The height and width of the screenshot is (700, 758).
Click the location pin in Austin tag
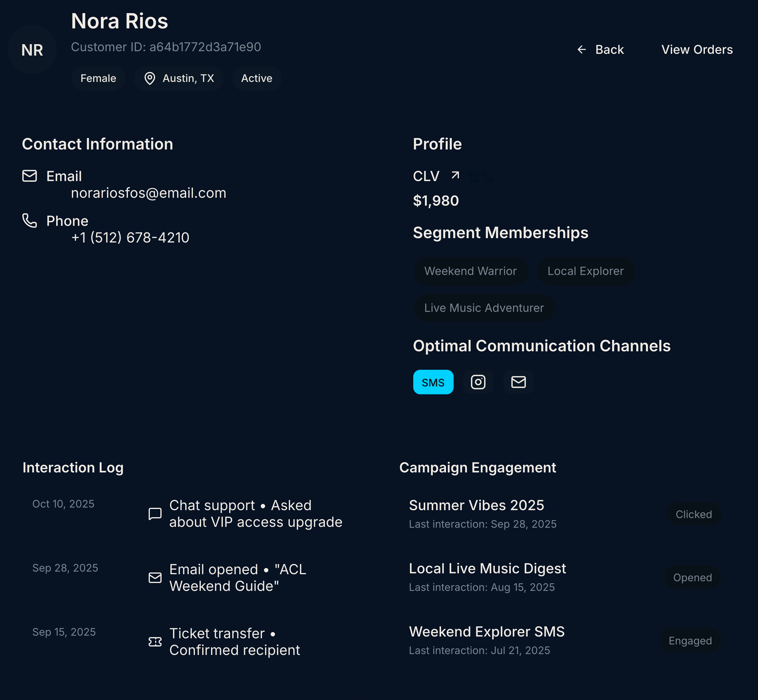click(x=150, y=78)
